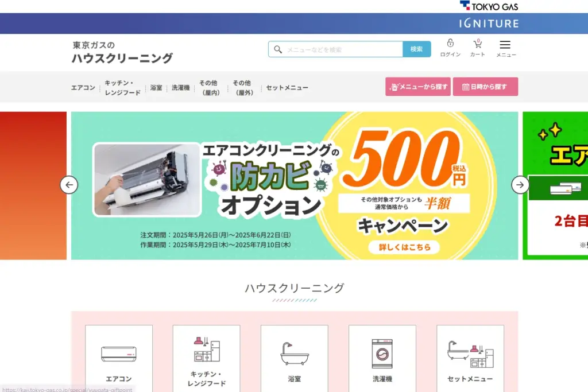Click 詳しくはこちら on campaign banner

click(x=404, y=247)
